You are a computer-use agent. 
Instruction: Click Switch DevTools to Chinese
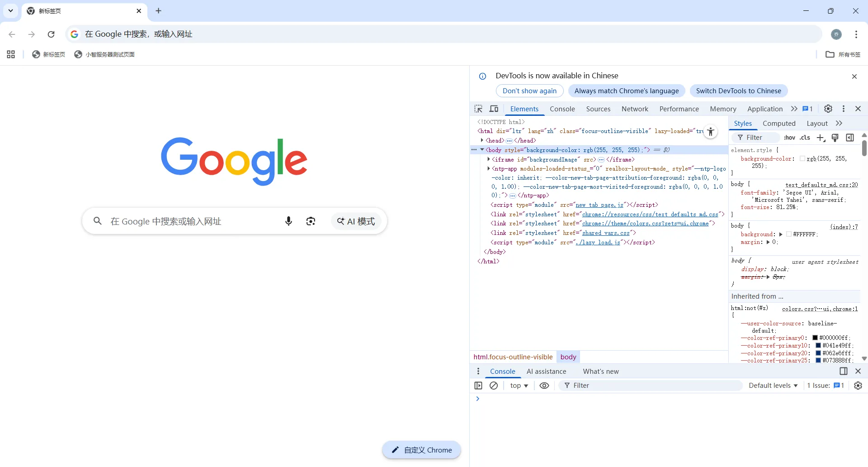pyautogui.click(x=739, y=91)
